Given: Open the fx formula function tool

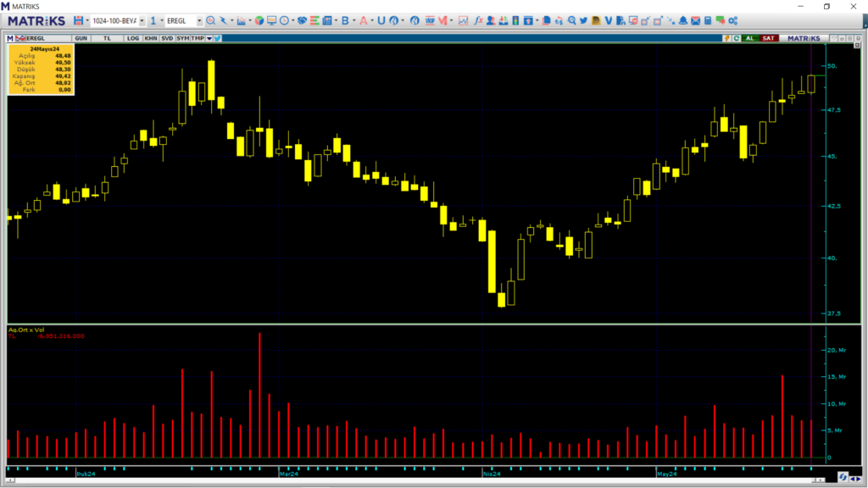Looking at the screenshot, I should (x=478, y=20).
